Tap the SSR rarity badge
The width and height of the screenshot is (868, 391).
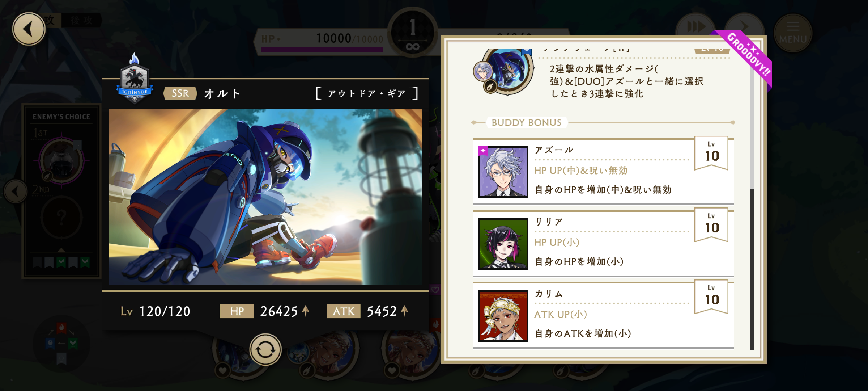[x=180, y=93]
